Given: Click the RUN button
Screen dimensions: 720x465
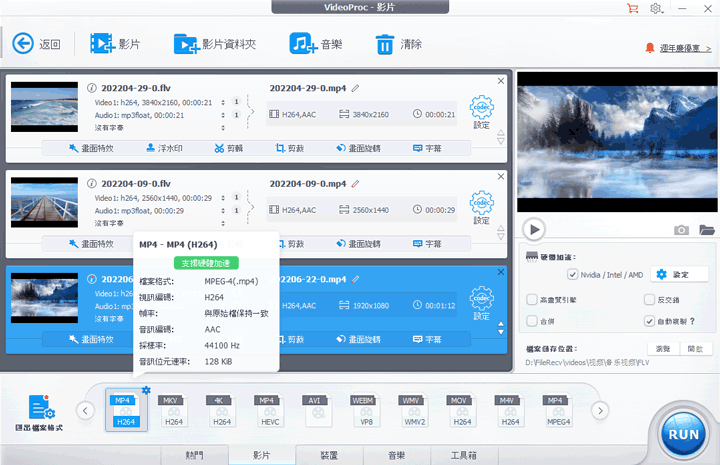Looking at the screenshot, I should [x=683, y=434].
